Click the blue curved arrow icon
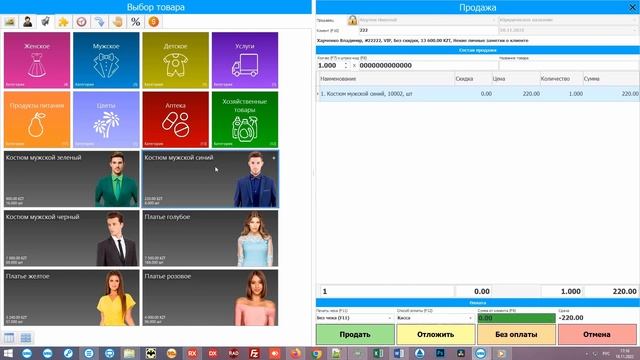 pos(100,22)
